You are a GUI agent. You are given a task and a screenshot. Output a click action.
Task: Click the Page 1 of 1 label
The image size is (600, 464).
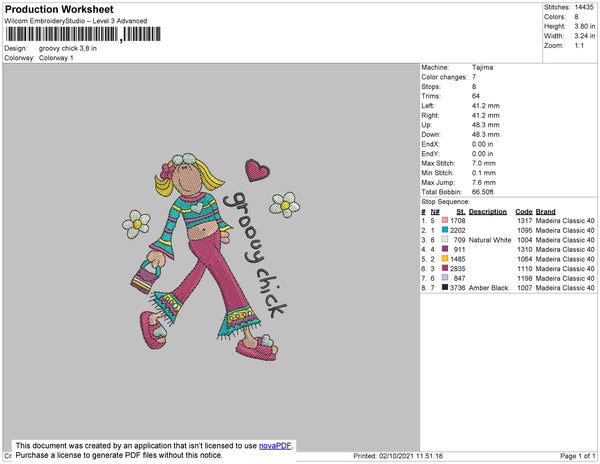(577, 456)
